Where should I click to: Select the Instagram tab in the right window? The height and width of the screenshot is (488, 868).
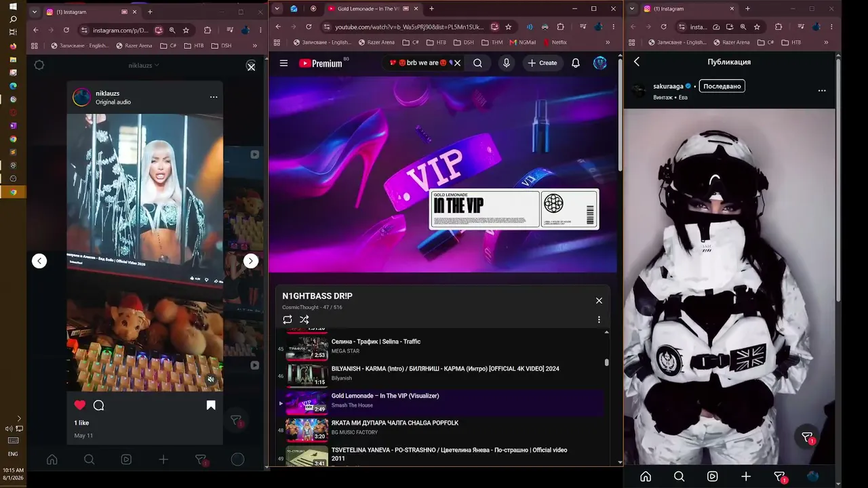(689, 9)
